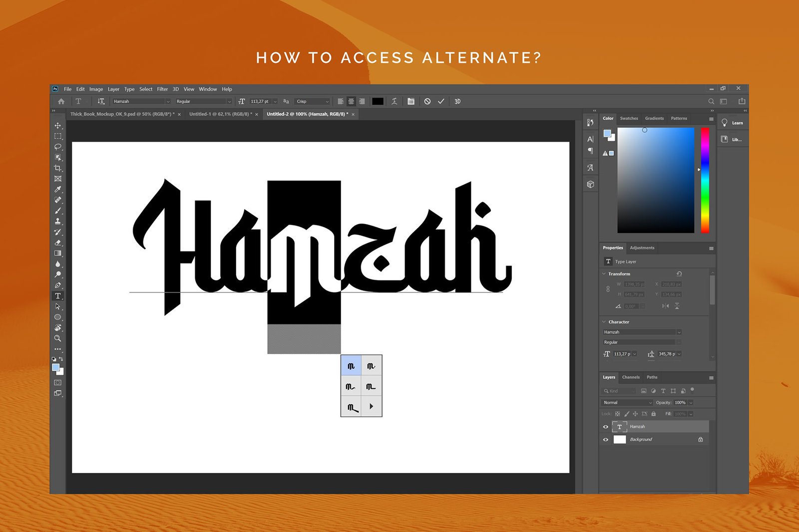This screenshot has width=799, height=532.
Task: Select the Eyedropper tool
Action: [x=58, y=190]
